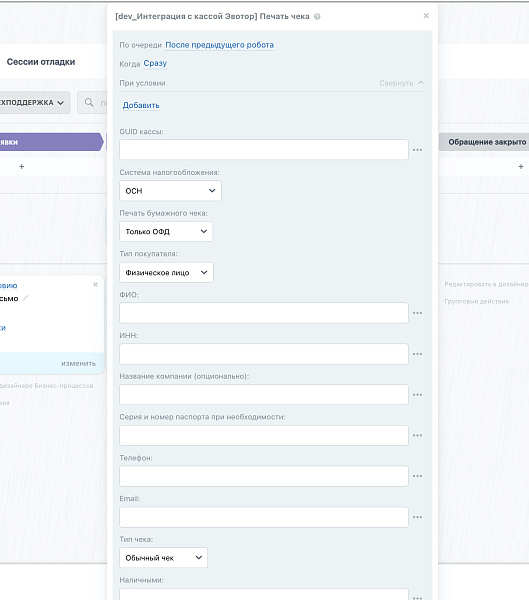The height and width of the screenshot is (600, 529).
Task: Open the ellipsis menu beside GUID кассы field
Action: [417, 150]
